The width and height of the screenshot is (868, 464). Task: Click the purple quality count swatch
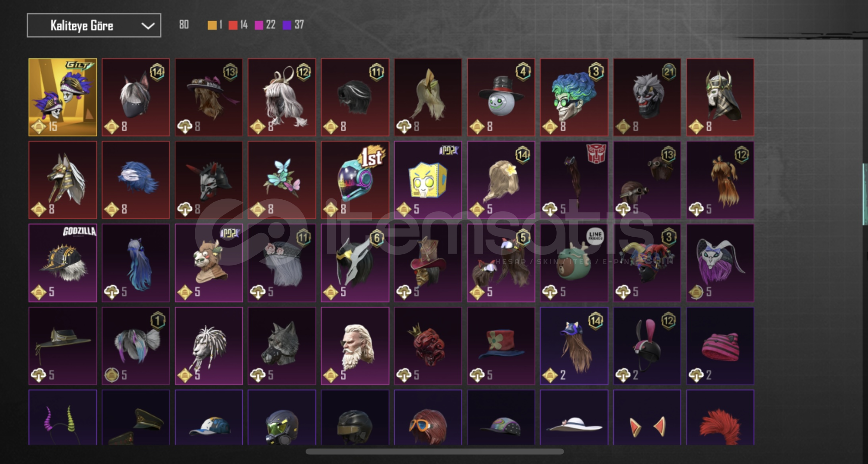(287, 25)
